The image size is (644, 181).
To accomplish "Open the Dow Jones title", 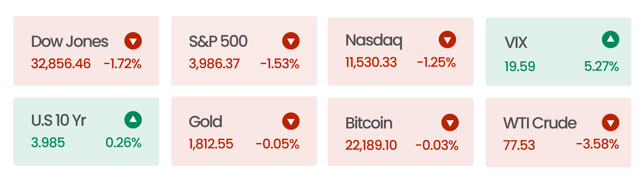I will pos(69,42).
